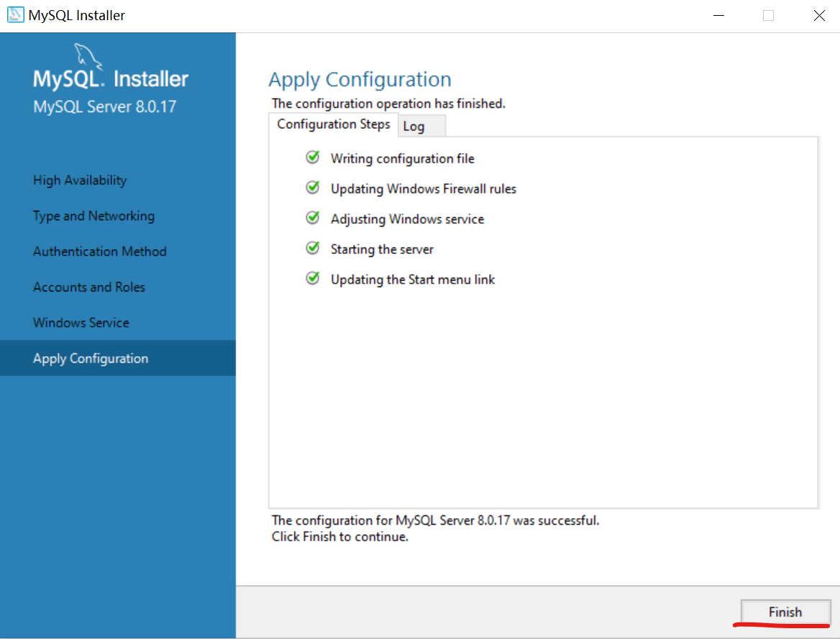Viewport: 840px width, 639px height.
Task: Minimize the MySQL Installer window
Action: (x=719, y=16)
